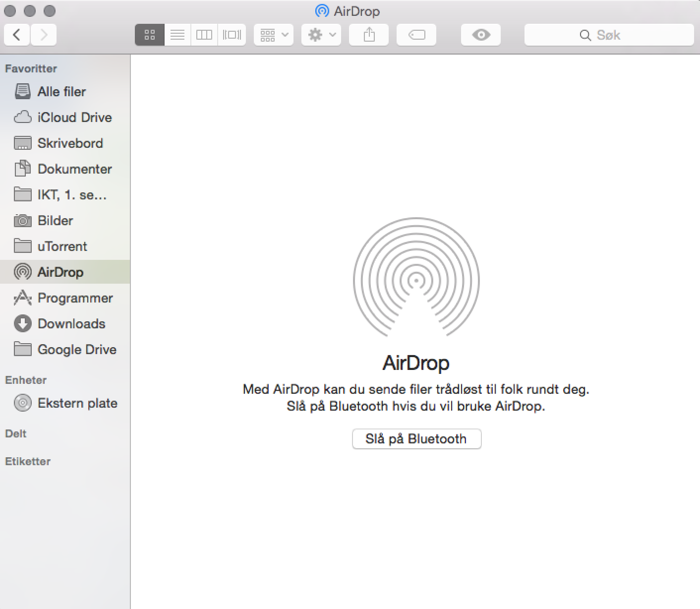700x609 pixels.
Task: Click the Bilder camera icon
Action: coord(22,220)
